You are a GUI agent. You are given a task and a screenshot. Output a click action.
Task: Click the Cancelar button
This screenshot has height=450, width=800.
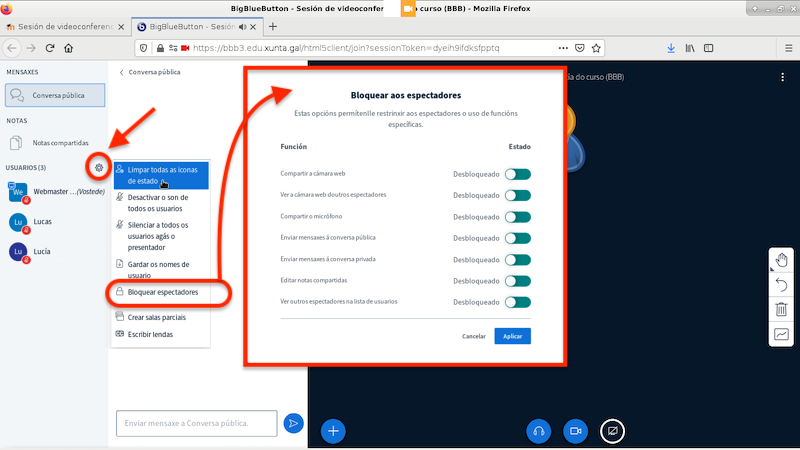pyautogui.click(x=474, y=336)
